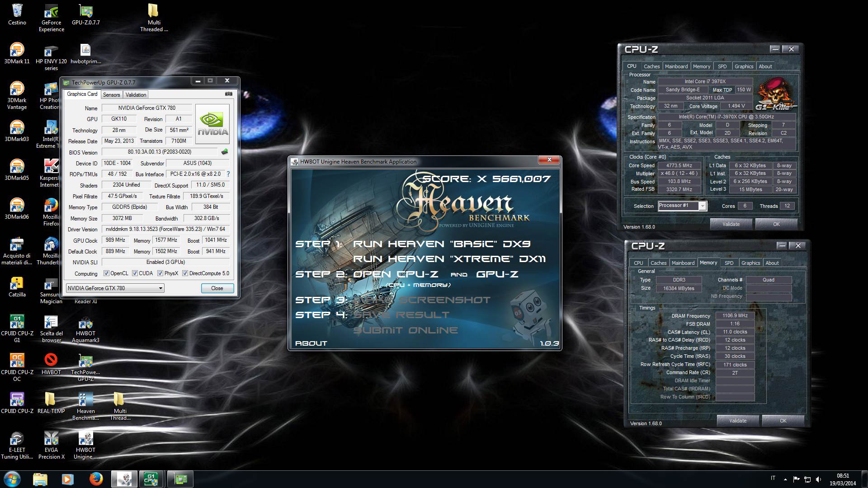
Task: Open E-LEET Tuning Utility shortcut
Action: (x=17, y=445)
